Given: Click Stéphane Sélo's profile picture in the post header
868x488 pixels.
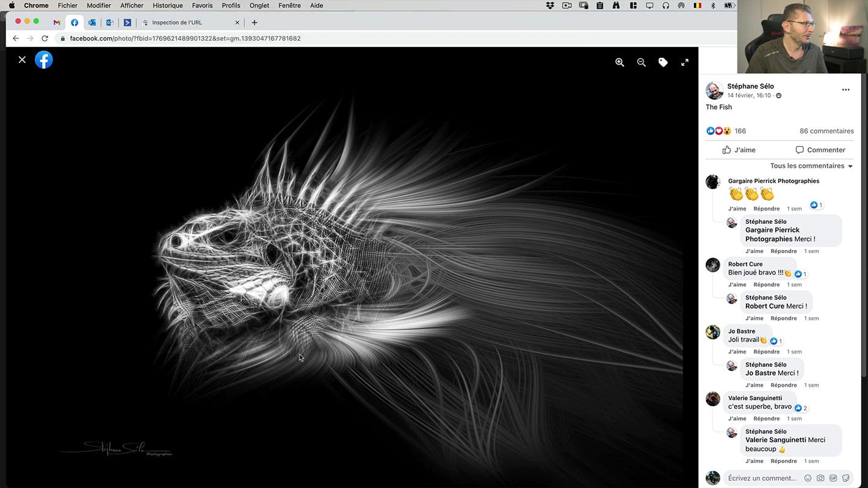Looking at the screenshot, I should click(x=715, y=90).
